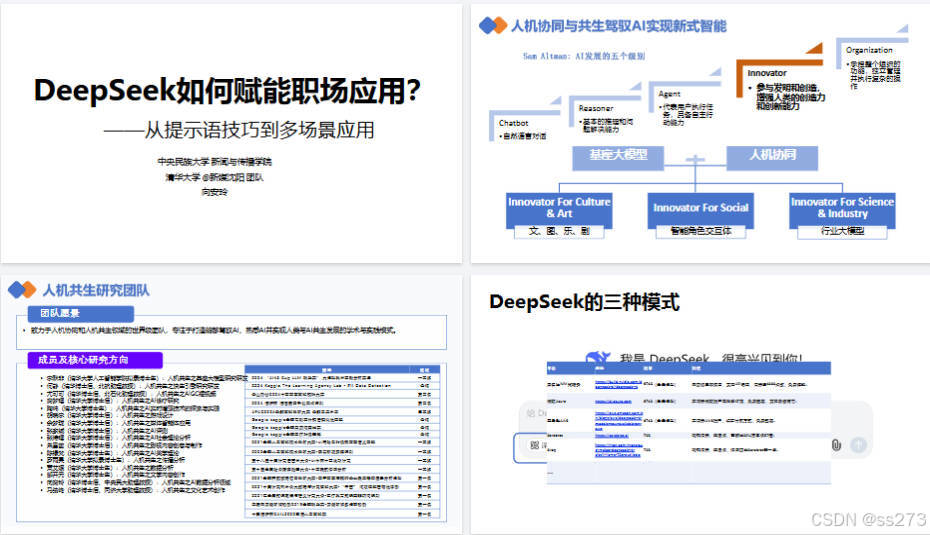Click the line 清华大学 @新媒沈阳 团队
Viewport: 930px width, 535px height.
tap(215, 177)
